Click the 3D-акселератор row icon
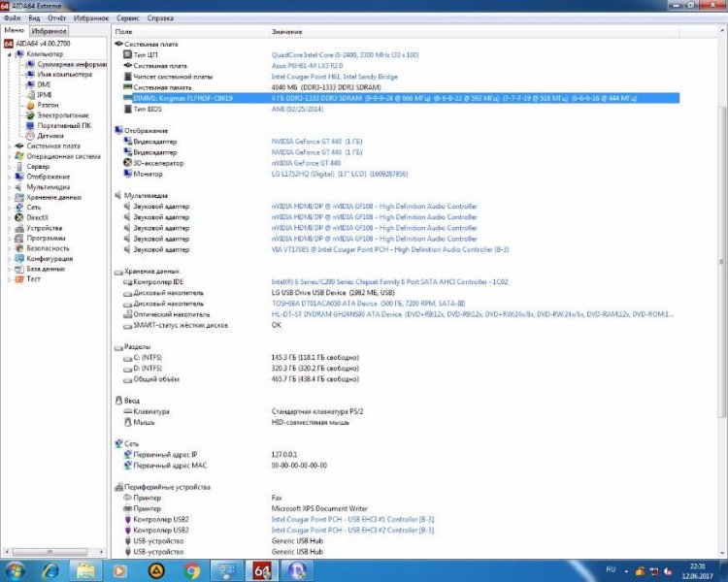This screenshot has height=582, width=728. [x=126, y=163]
